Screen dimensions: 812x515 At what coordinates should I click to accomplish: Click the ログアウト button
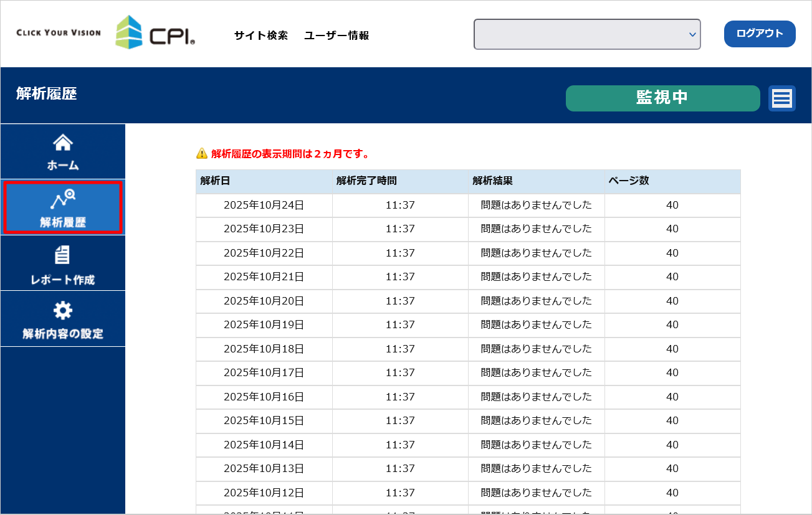tap(759, 34)
